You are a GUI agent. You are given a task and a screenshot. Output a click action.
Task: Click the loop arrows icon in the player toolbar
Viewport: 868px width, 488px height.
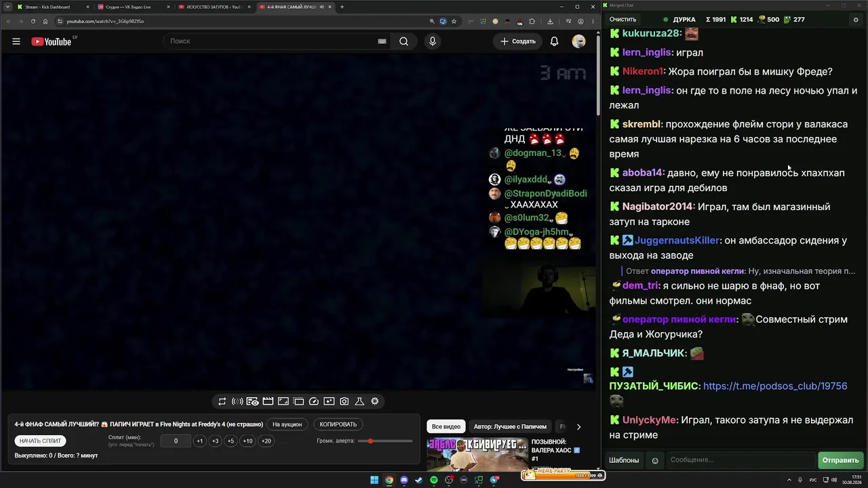[x=222, y=401]
